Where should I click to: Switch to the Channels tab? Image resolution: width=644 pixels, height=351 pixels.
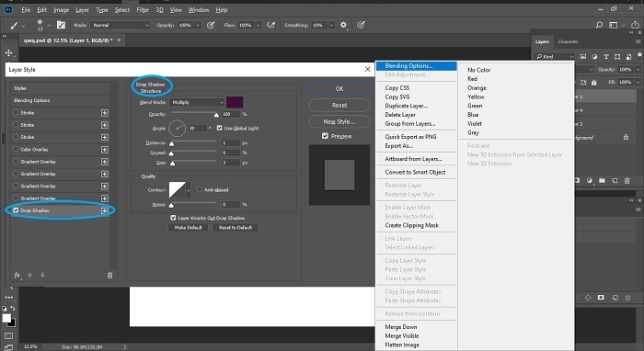568,41
